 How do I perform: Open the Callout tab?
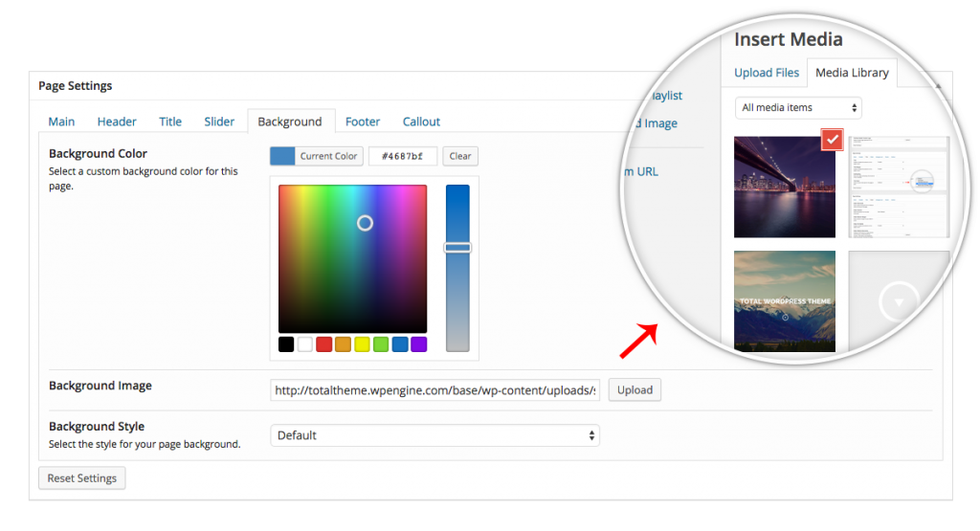click(421, 122)
